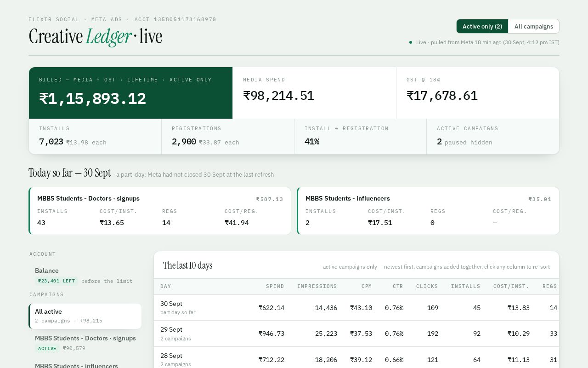Open MBBS Students - Doctors · signups today card
This screenshot has width=588, height=368.
pos(160,211)
